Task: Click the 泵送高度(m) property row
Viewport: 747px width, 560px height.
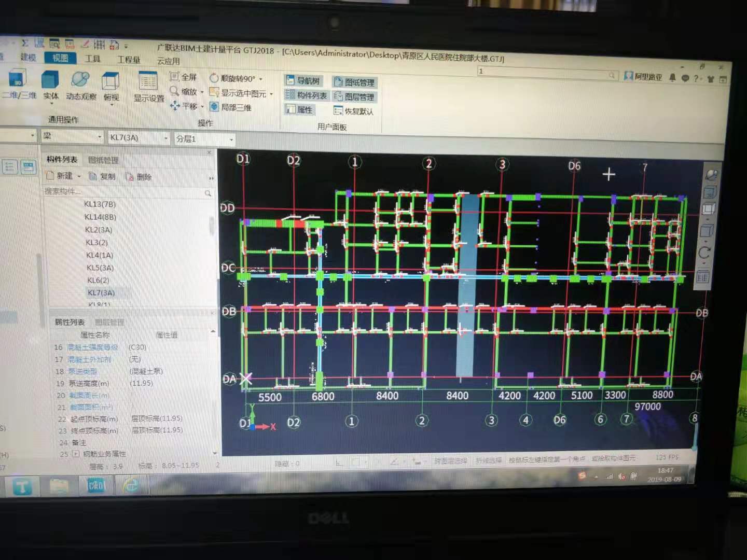Action: [x=132, y=383]
